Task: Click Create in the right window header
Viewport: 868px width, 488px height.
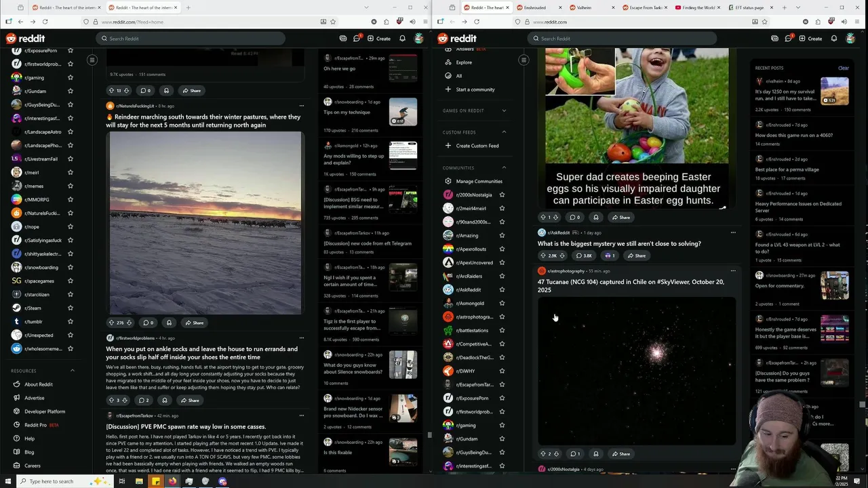Action: click(810, 39)
